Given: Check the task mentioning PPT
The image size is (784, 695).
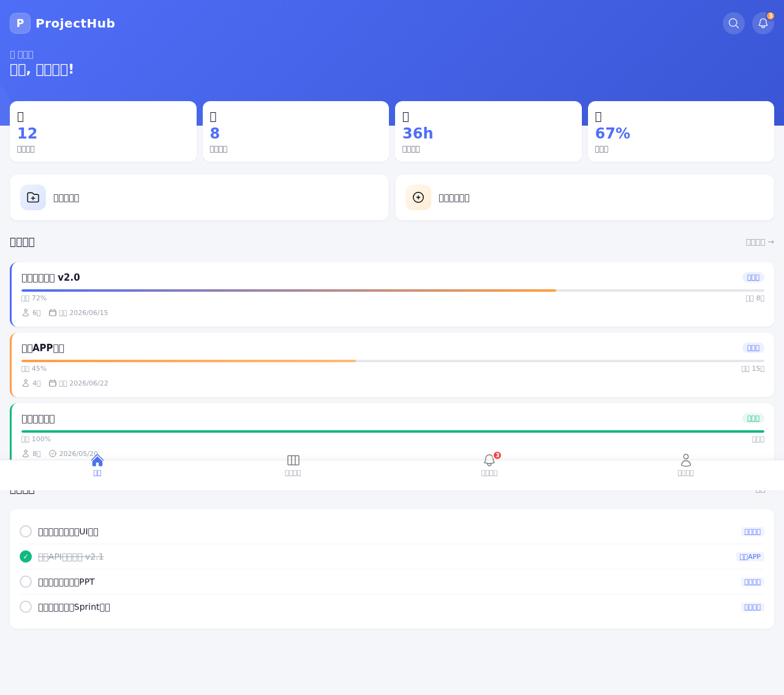Looking at the screenshot, I should tap(26, 582).
